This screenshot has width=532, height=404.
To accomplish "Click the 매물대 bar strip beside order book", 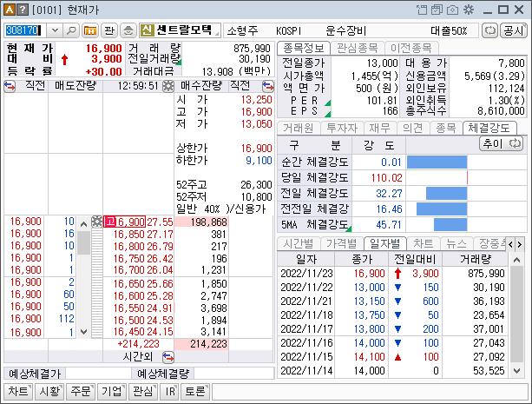I will (97, 282).
